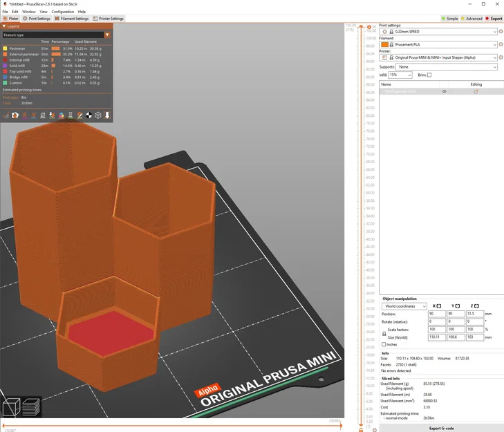
Task: Toggle Wipe moves icon in legend toolbar
Action: point(15,115)
